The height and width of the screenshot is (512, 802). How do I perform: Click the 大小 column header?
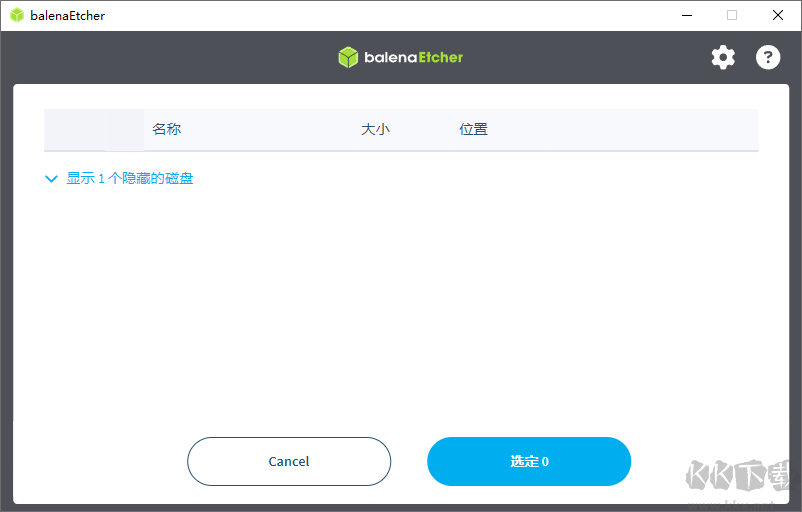click(x=375, y=129)
